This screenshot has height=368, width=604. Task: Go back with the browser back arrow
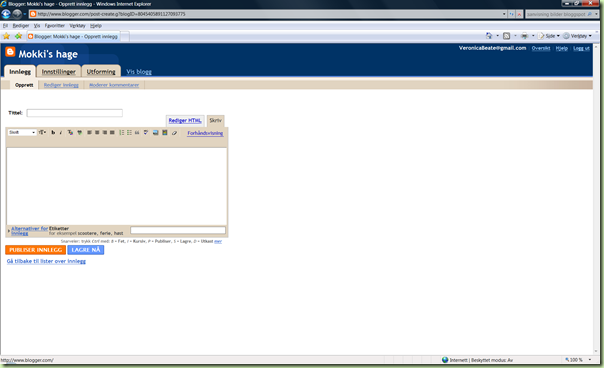[x=6, y=14]
